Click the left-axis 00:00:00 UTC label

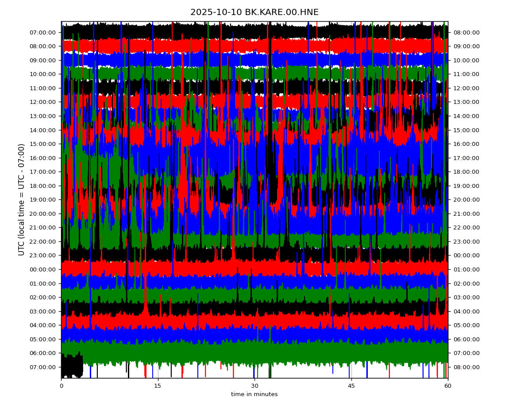coord(43,269)
